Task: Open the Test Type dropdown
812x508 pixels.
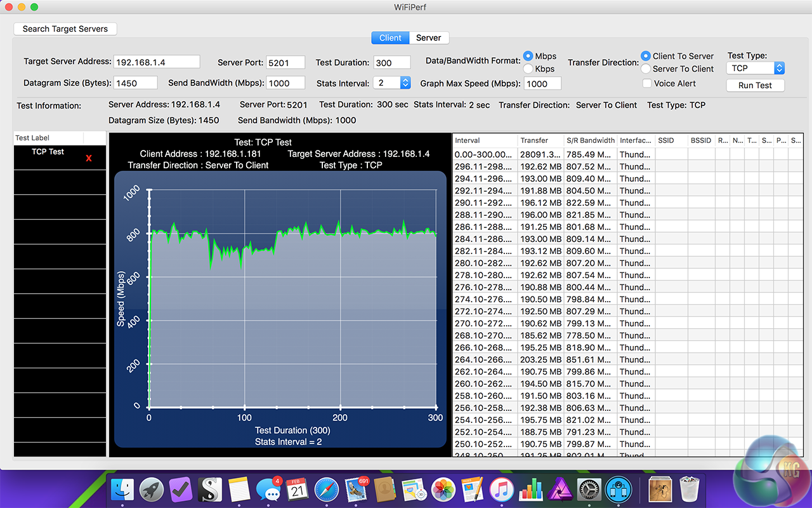Action: 756,68
